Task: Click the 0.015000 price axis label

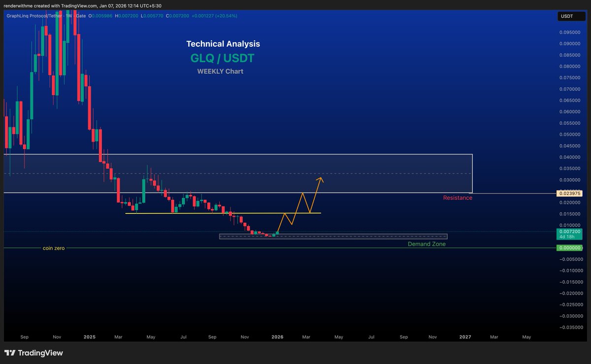Action: pos(569,214)
